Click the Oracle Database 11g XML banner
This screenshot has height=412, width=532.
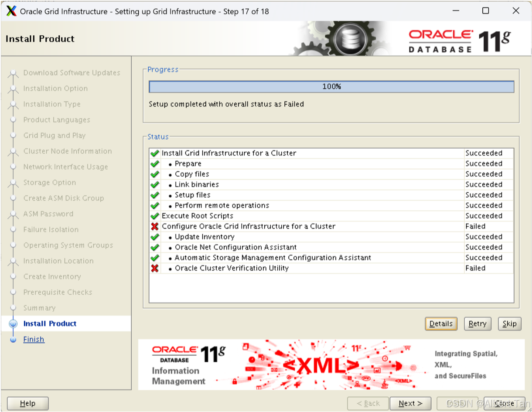click(331, 364)
